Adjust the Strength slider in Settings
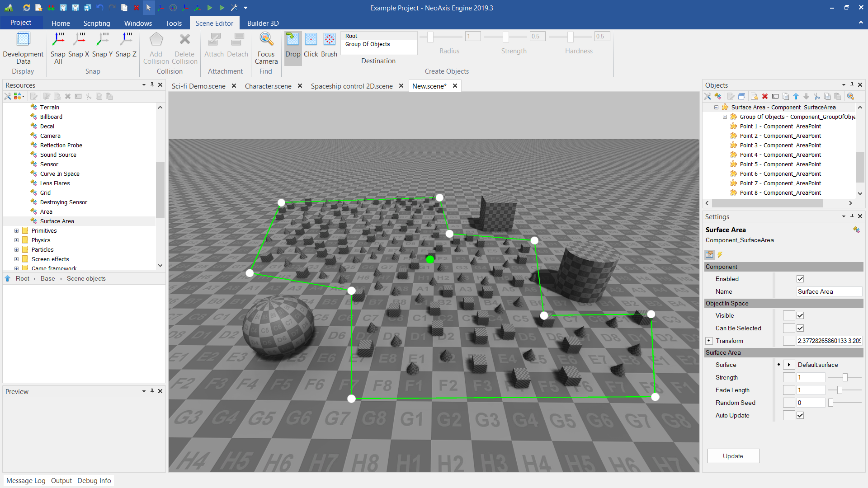 pos(844,377)
